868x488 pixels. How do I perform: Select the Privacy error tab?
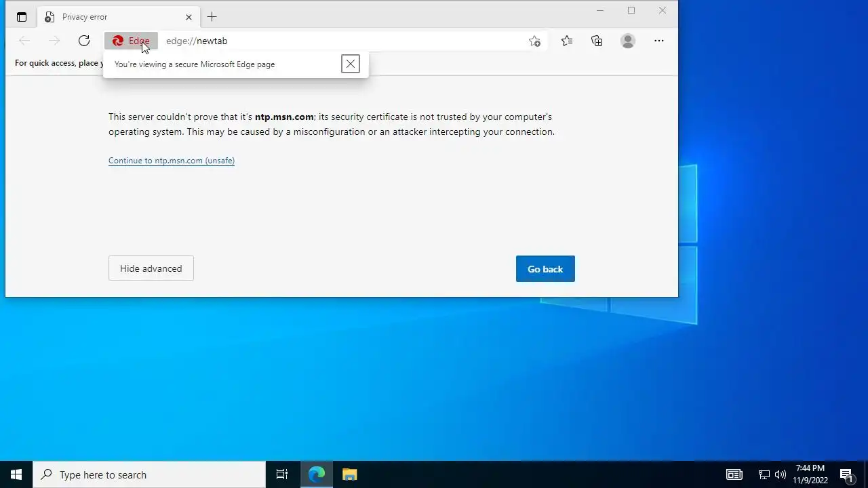(x=119, y=17)
